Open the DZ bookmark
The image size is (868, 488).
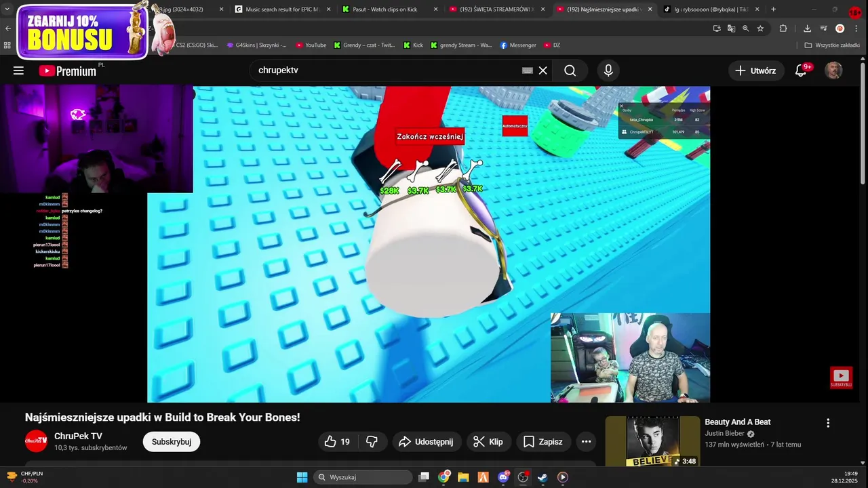coord(552,45)
